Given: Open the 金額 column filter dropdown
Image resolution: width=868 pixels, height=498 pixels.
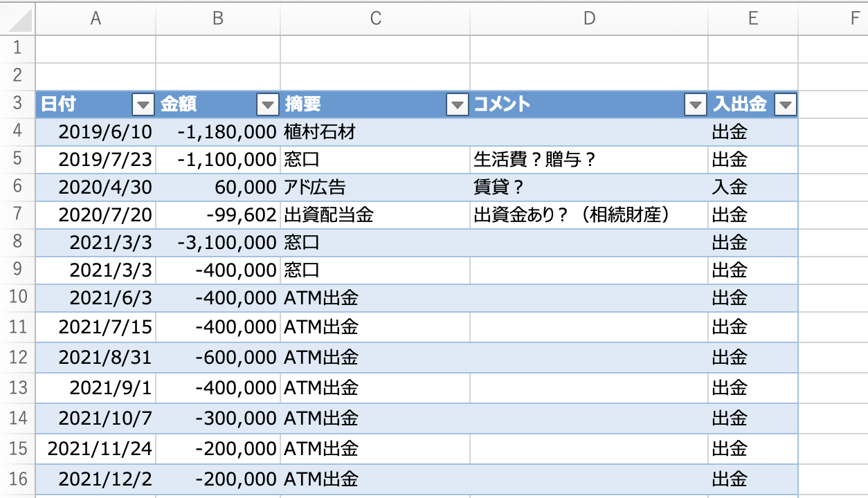Looking at the screenshot, I should coord(267,104).
